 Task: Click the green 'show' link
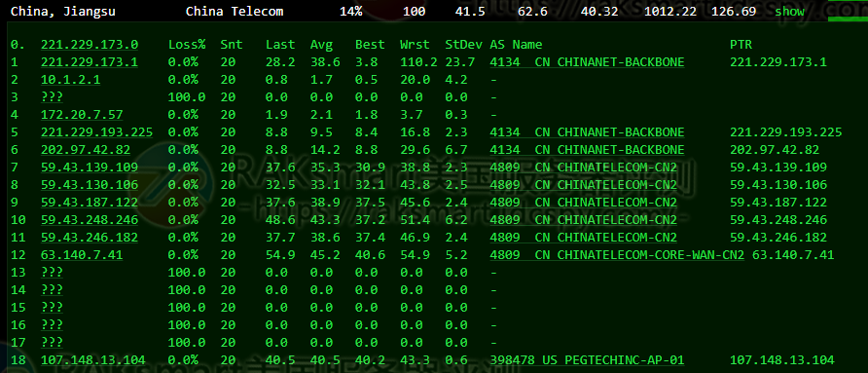coord(790,11)
